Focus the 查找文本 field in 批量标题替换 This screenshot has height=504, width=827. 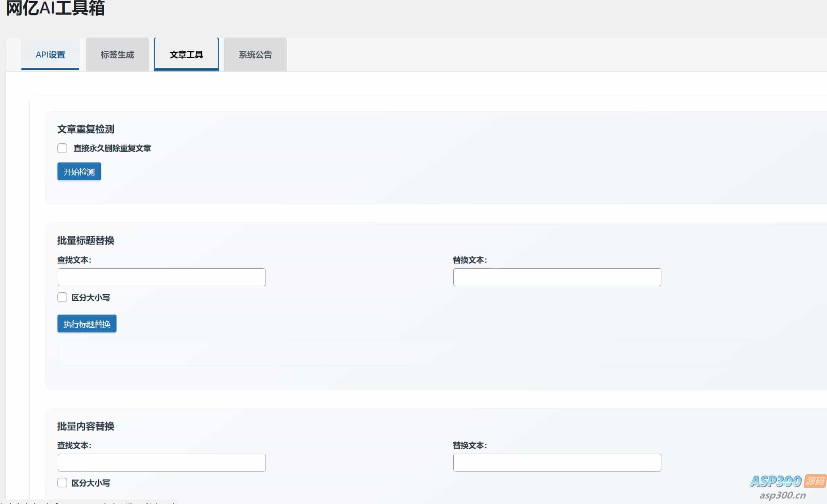[x=162, y=277]
